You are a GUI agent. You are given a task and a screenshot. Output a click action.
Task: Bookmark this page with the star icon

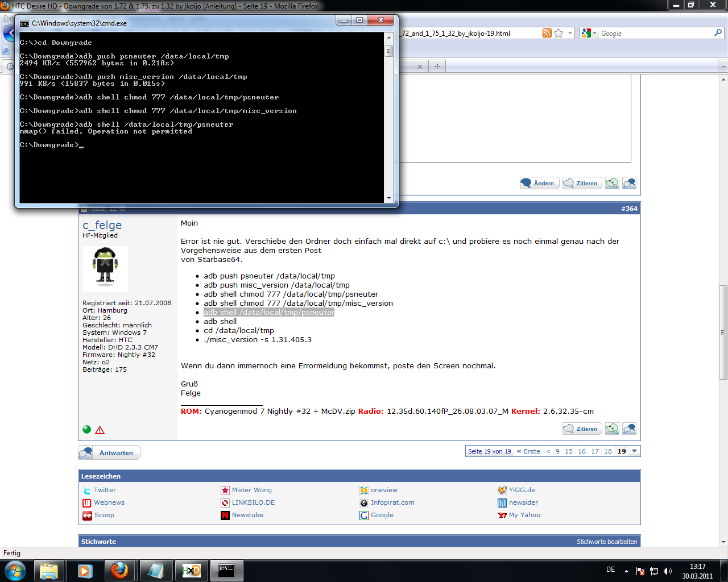pyautogui.click(x=559, y=33)
